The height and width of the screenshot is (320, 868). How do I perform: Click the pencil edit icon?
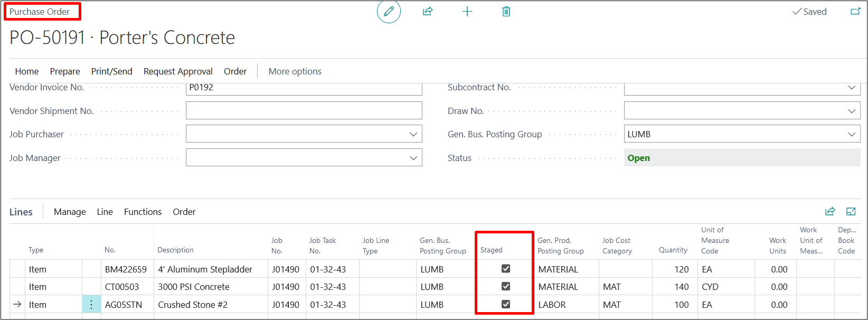[389, 12]
